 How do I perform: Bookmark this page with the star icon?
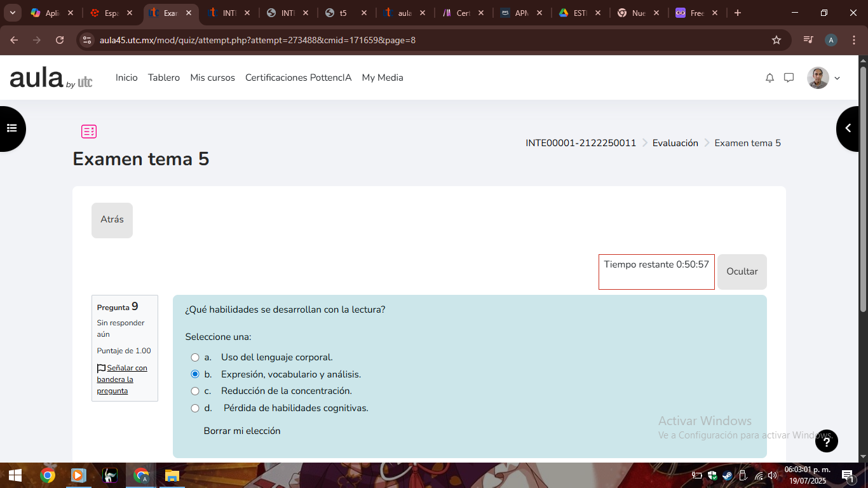pos(776,40)
